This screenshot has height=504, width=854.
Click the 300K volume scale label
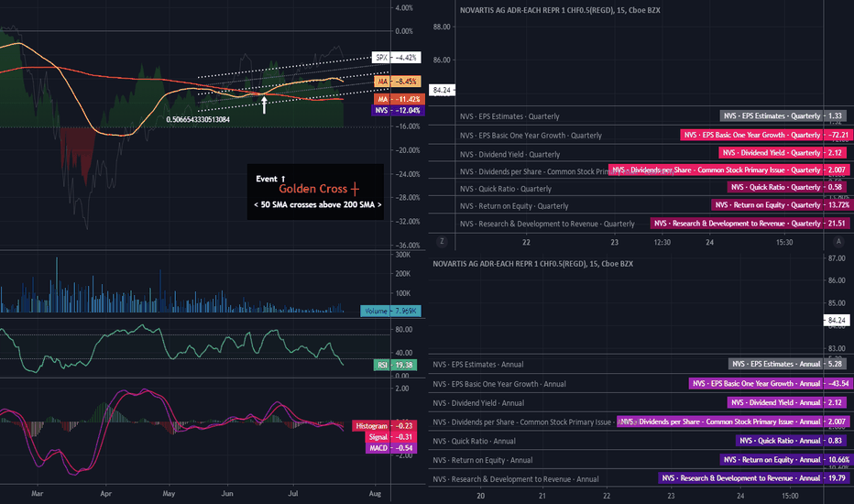coord(403,255)
